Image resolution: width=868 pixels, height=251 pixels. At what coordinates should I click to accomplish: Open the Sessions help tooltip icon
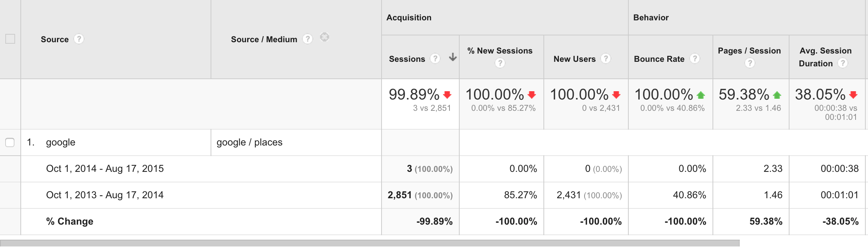[x=435, y=59]
